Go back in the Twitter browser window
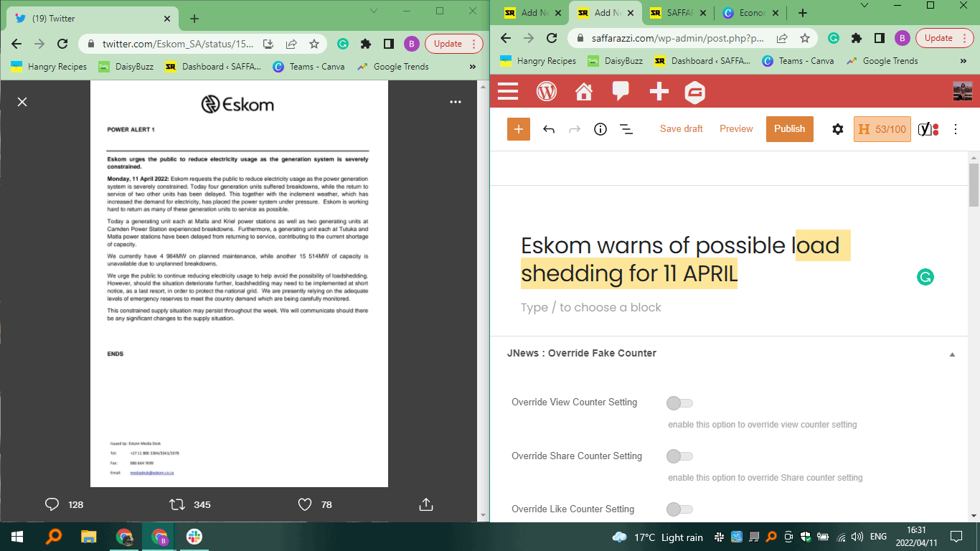The height and width of the screenshot is (551, 980). coord(17,44)
